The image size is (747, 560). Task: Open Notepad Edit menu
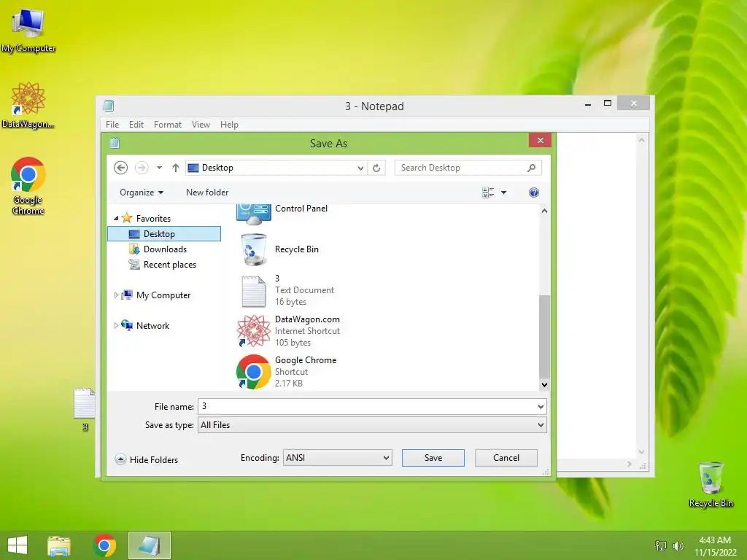(x=136, y=124)
